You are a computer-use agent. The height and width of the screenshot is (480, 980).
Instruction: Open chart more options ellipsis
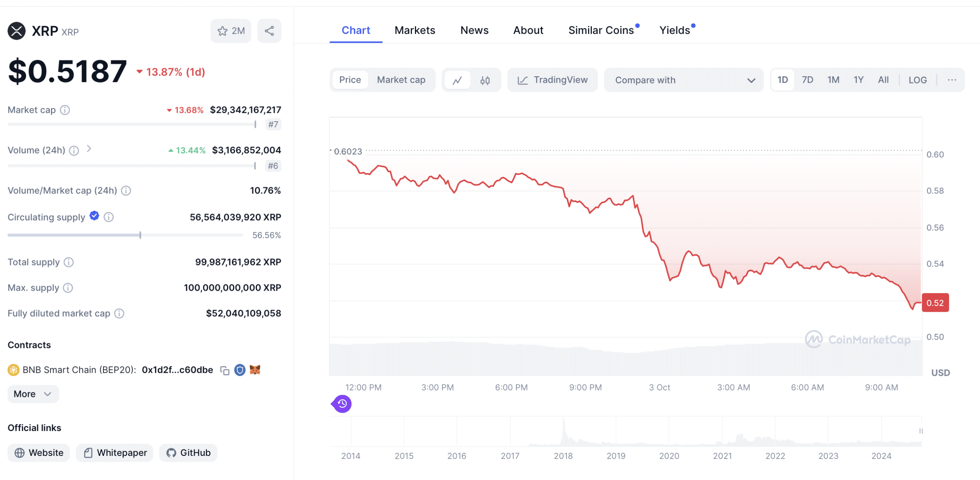tap(952, 80)
